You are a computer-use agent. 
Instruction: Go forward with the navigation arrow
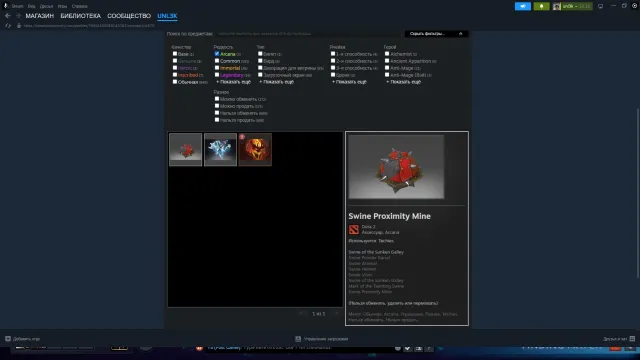coord(18,16)
